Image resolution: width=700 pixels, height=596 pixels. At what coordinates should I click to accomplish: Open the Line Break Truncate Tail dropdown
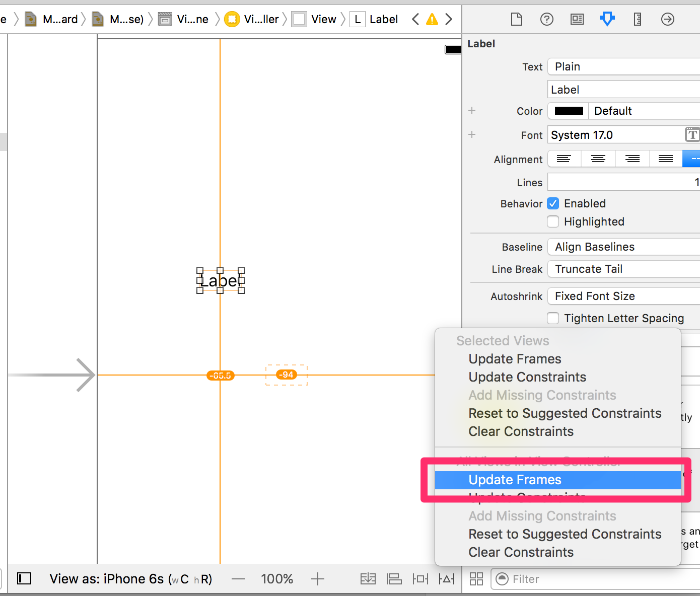point(623,269)
